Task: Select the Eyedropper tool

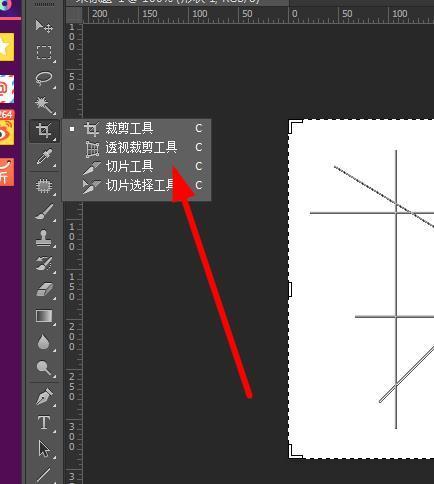Action: click(44, 157)
